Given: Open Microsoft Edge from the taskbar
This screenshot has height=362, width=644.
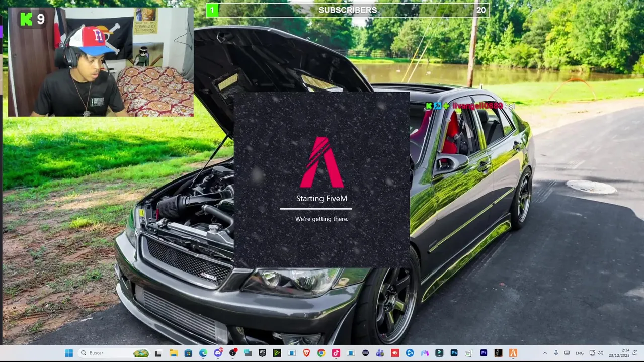Looking at the screenshot, I should point(203,353).
